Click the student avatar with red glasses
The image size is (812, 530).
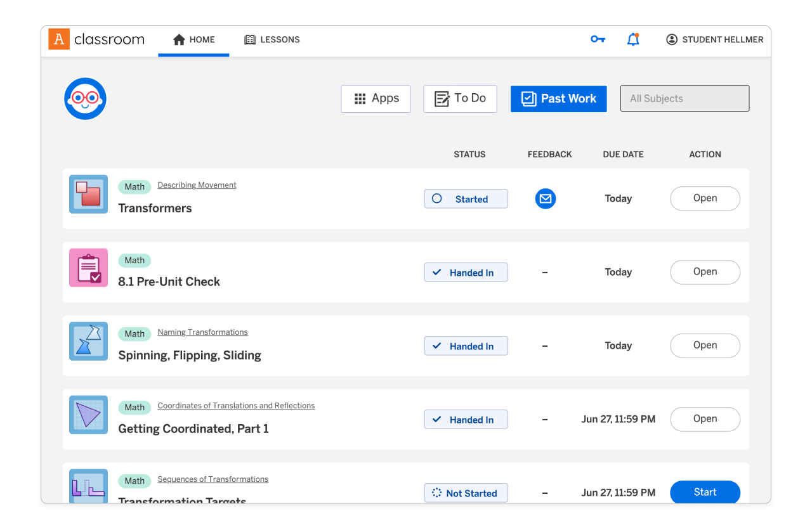(x=85, y=99)
